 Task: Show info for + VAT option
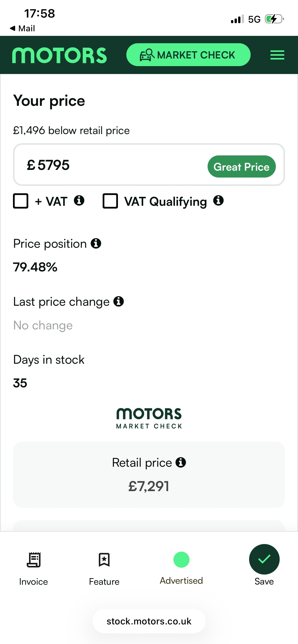pyautogui.click(x=79, y=200)
